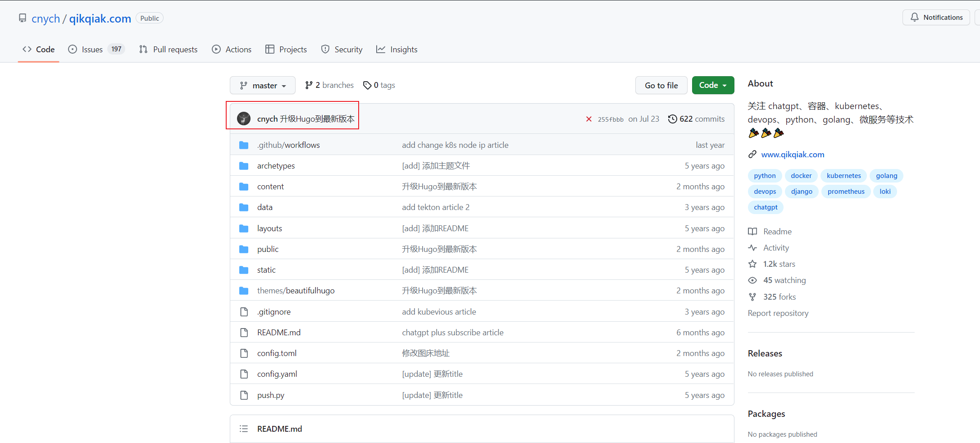The image size is (980, 443).
Task: Click the Go to file button
Action: click(661, 85)
